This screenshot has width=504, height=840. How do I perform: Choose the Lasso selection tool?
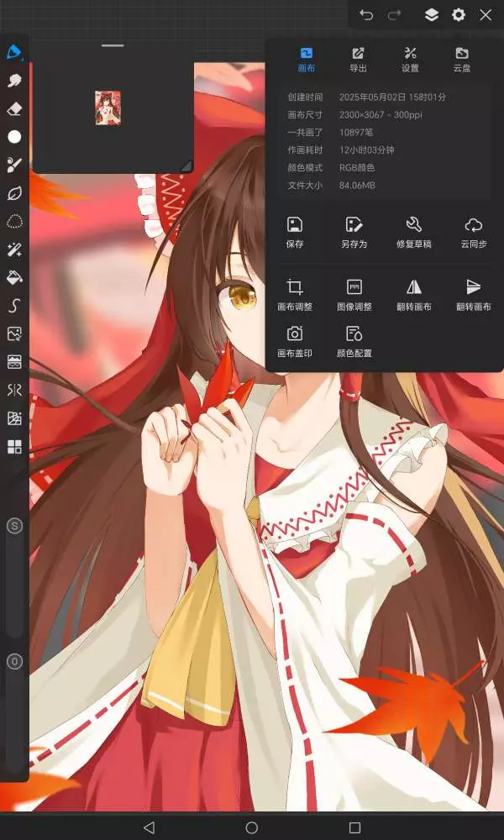14,221
